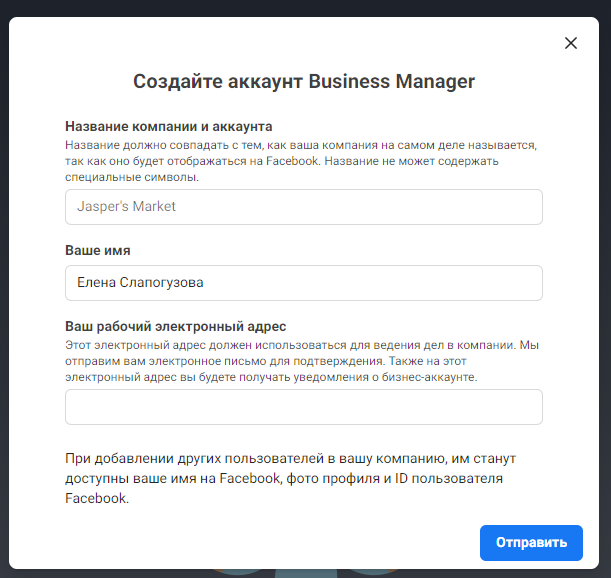Click the empty work email field
Viewport: 611px width, 578px height.
303,407
